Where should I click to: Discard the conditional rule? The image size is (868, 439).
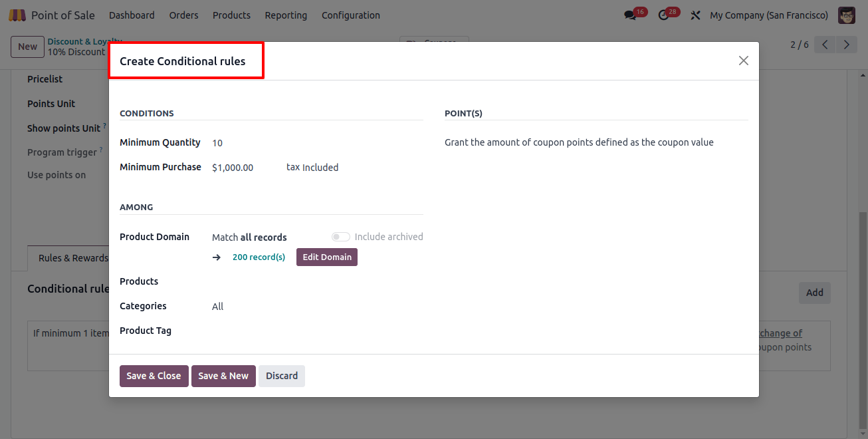(x=282, y=376)
